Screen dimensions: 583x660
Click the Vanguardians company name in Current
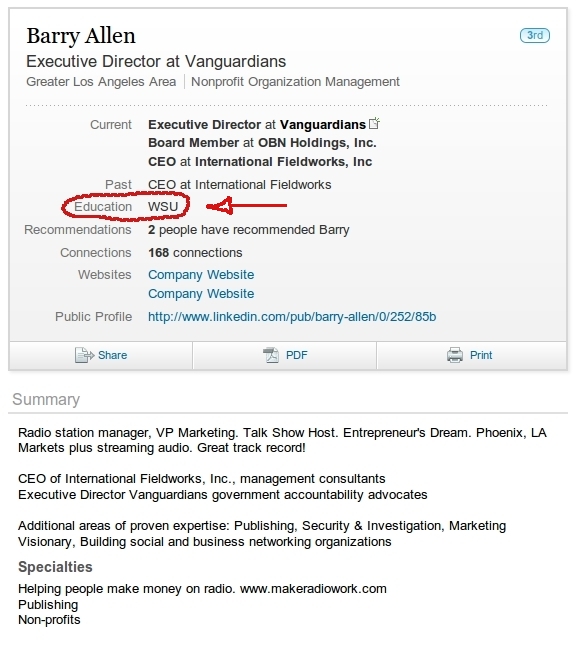coord(322,125)
